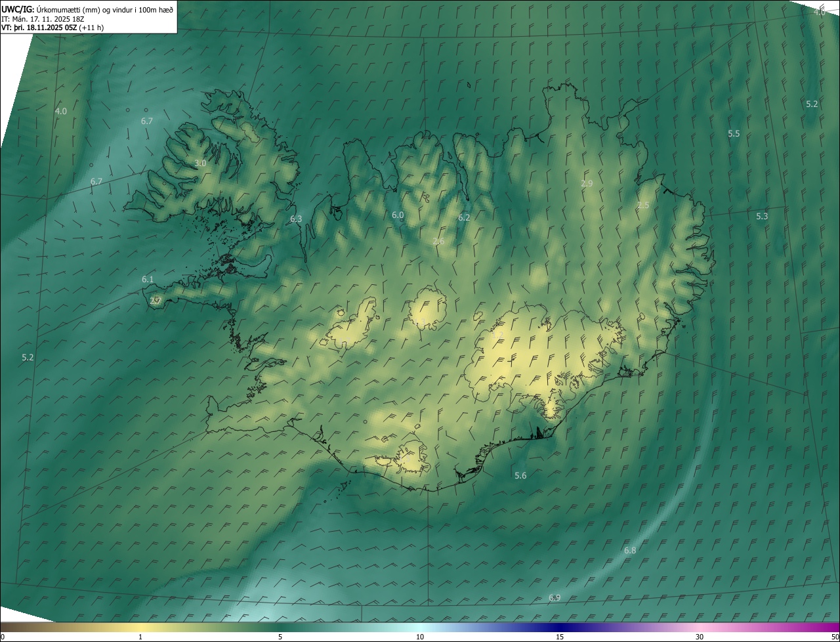This screenshot has width=840, height=642.
Task: Click the 6.2 value on the map
Action: 464,218
